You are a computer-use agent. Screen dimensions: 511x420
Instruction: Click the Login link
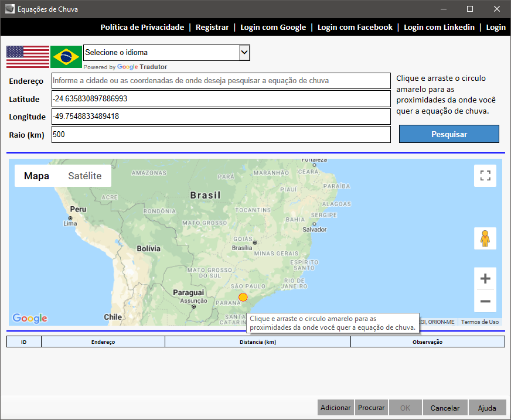[496, 27]
